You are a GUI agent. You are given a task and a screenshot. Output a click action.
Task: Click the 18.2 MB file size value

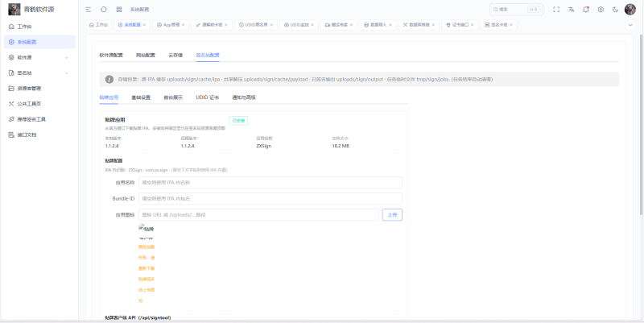click(x=341, y=146)
